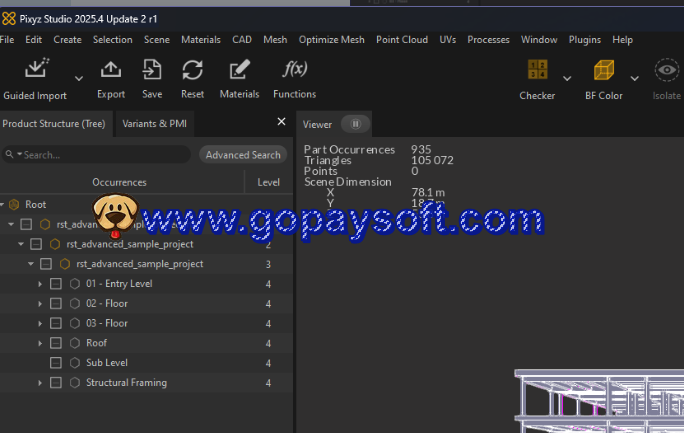The height and width of the screenshot is (433, 684).
Task: Toggle visibility box for 03 - Floor
Action: point(56,323)
